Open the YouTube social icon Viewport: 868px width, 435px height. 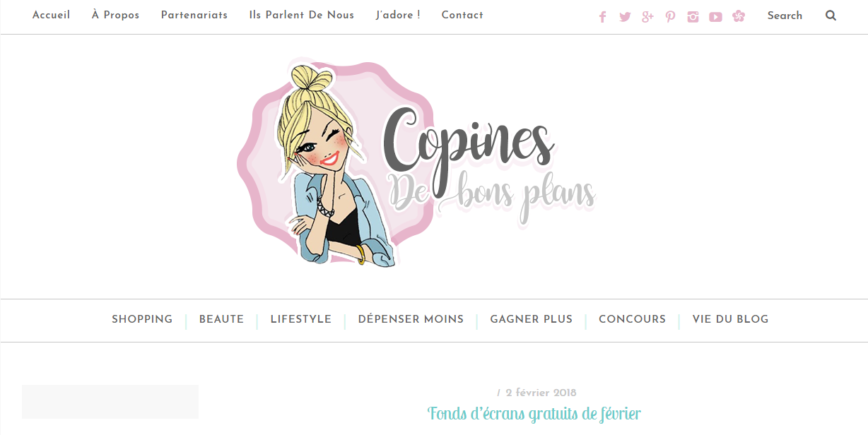[x=715, y=17]
